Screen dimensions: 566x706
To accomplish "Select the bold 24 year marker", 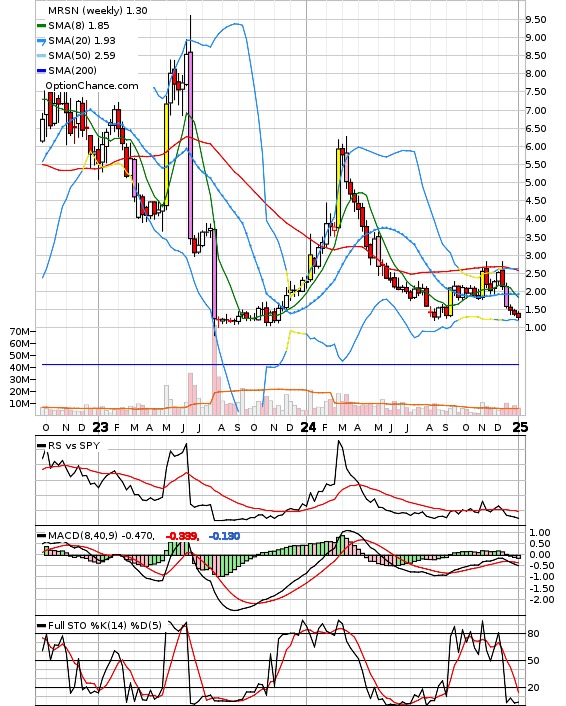I will click(x=308, y=427).
